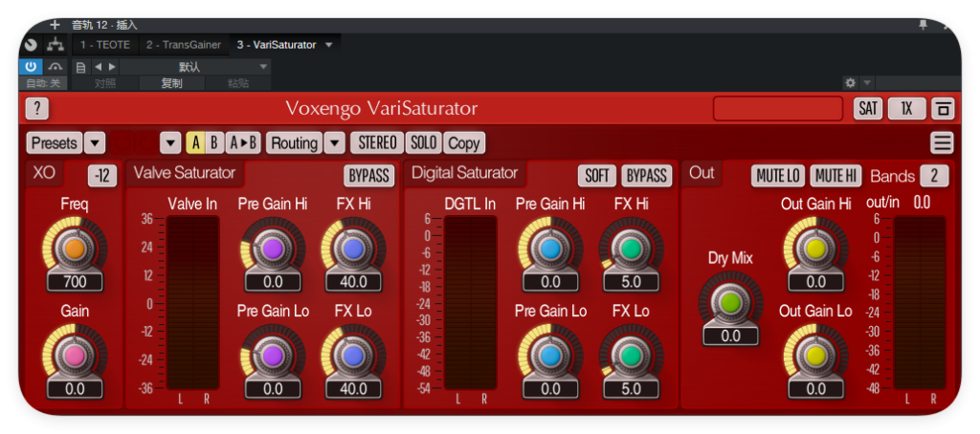The height and width of the screenshot is (434, 980).
Task: Click the pin icon in the title bar
Action: click(923, 25)
